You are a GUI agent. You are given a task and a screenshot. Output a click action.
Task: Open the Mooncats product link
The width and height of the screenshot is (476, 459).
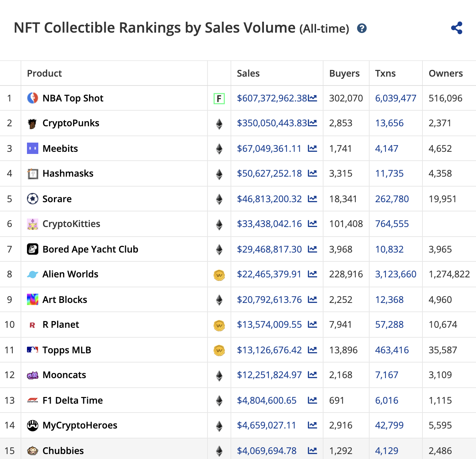[x=65, y=375]
